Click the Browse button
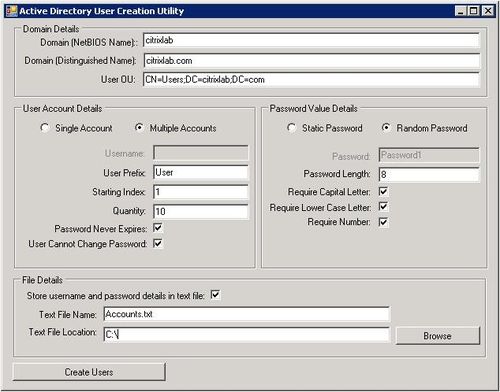Image resolution: width=500 pixels, height=392 pixels. coord(438,336)
